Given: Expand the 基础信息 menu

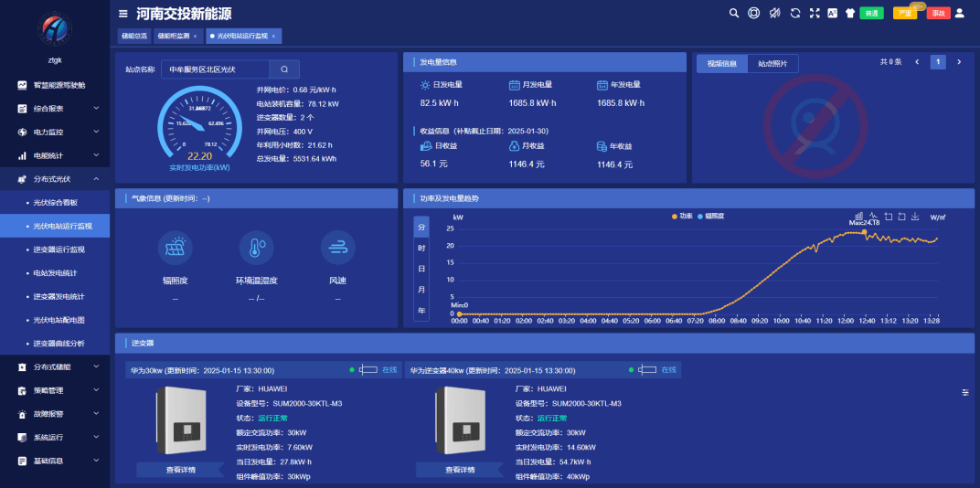Looking at the screenshot, I should click(x=54, y=461).
